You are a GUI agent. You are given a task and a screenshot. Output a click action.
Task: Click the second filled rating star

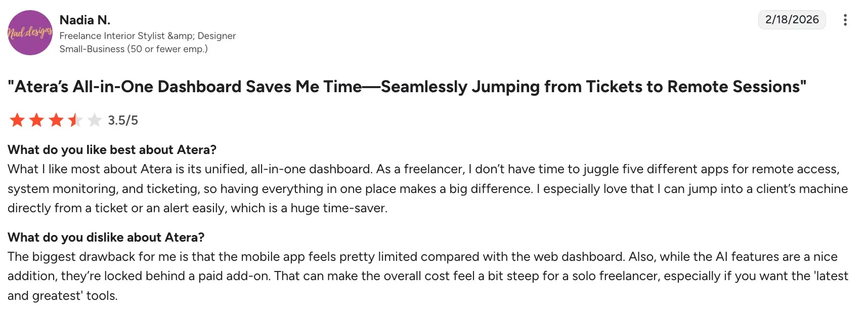[36, 120]
